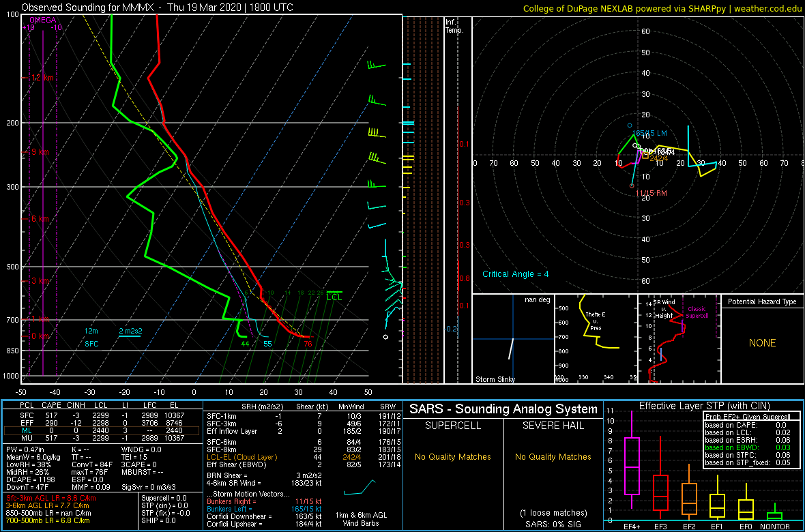Viewport: 805px width, 532px height.
Task: Click the 'Potential Hazard Type' heading
Action: tap(763, 301)
